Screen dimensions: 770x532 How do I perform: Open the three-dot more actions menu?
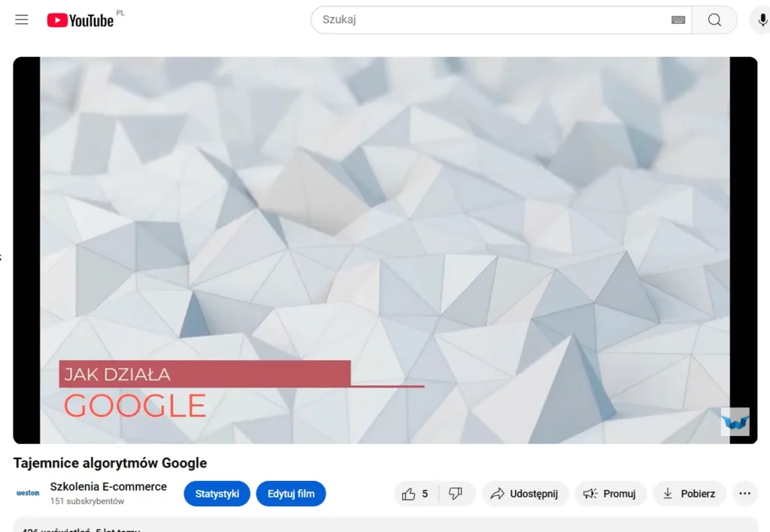pyautogui.click(x=744, y=494)
